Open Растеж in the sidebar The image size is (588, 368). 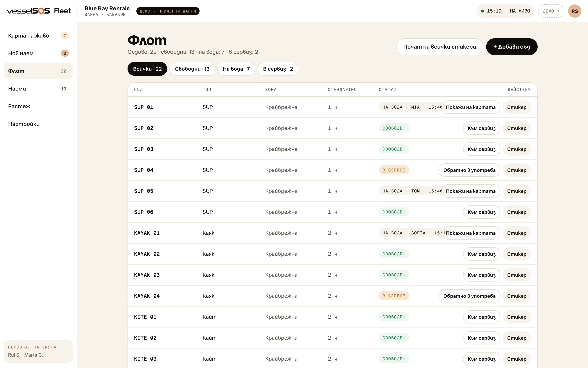pyautogui.click(x=38, y=106)
